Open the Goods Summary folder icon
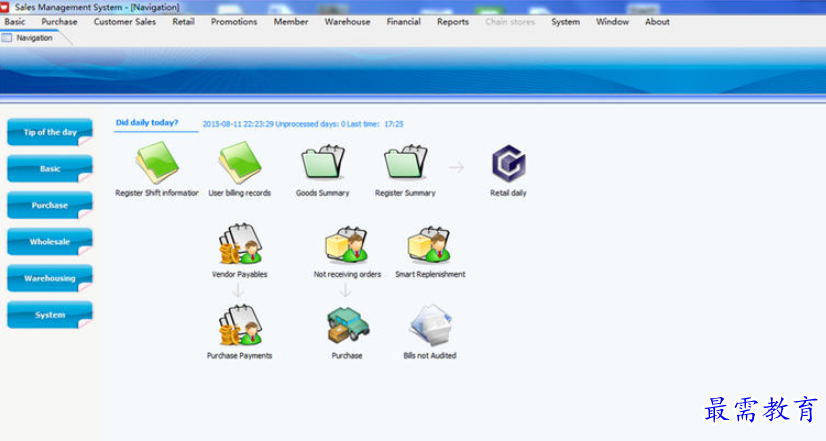 [323, 162]
